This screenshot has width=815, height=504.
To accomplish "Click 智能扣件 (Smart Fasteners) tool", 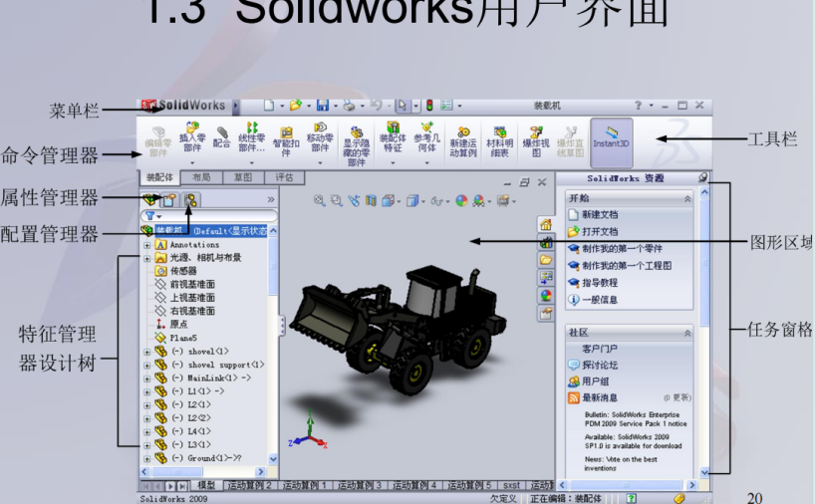I will click(286, 141).
